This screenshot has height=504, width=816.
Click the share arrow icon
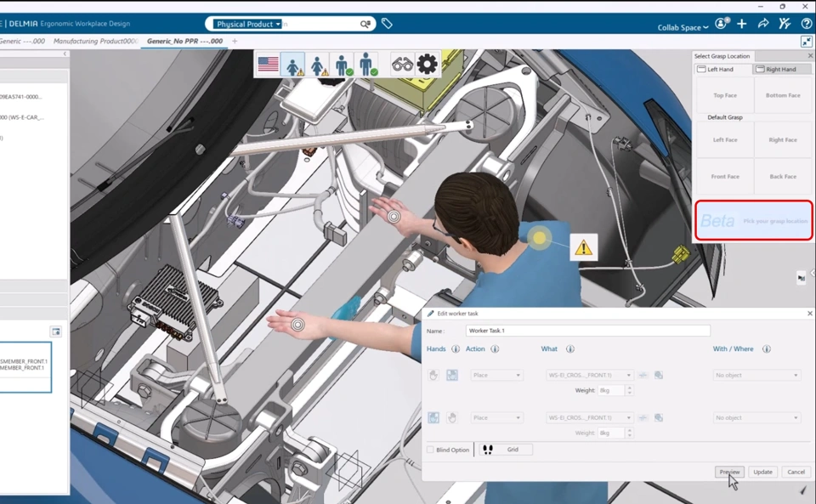[x=763, y=24]
